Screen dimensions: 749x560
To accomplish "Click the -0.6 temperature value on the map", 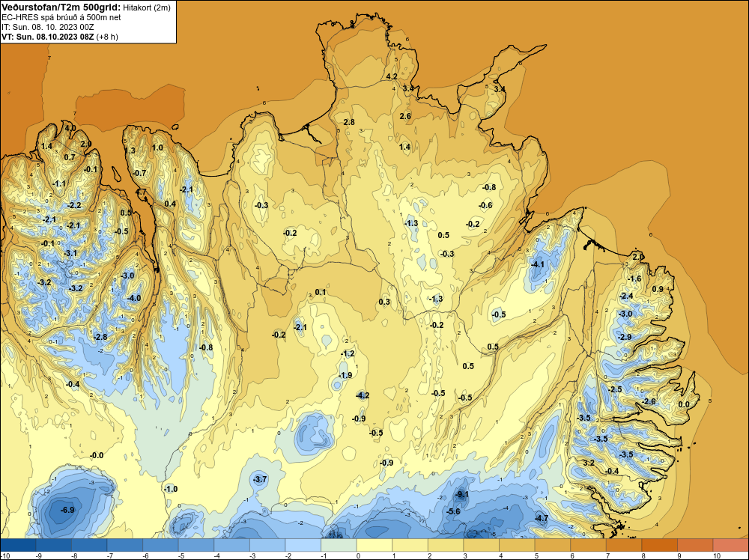I will [485, 205].
